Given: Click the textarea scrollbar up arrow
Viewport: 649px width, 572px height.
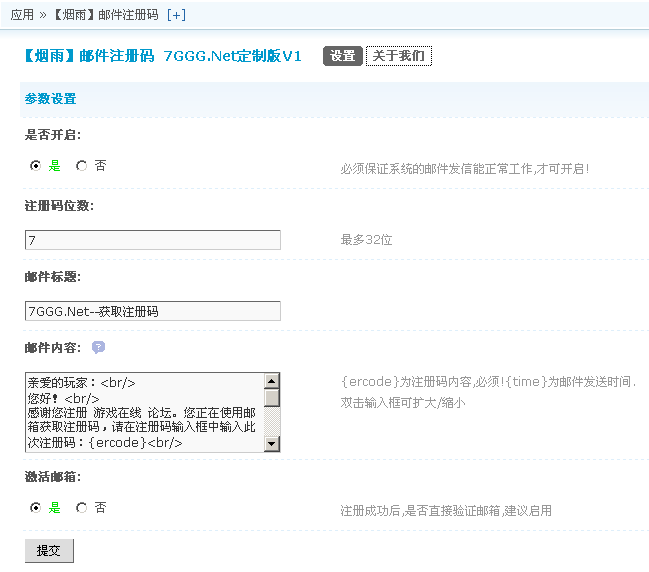Looking at the screenshot, I should [272, 381].
